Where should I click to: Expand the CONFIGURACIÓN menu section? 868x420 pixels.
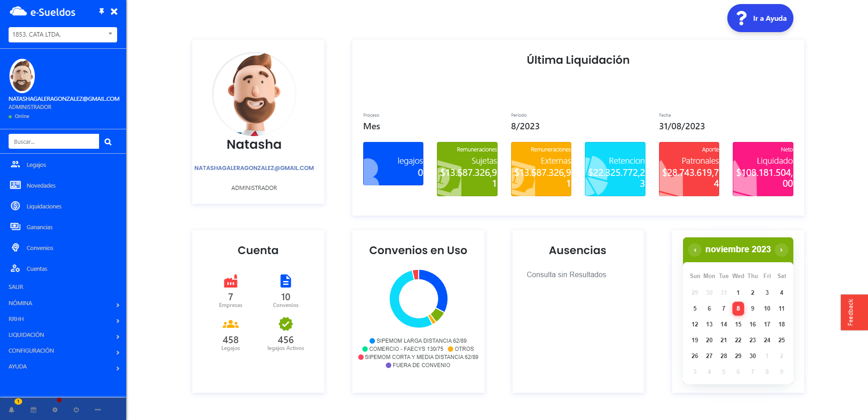pyautogui.click(x=63, y=351)
